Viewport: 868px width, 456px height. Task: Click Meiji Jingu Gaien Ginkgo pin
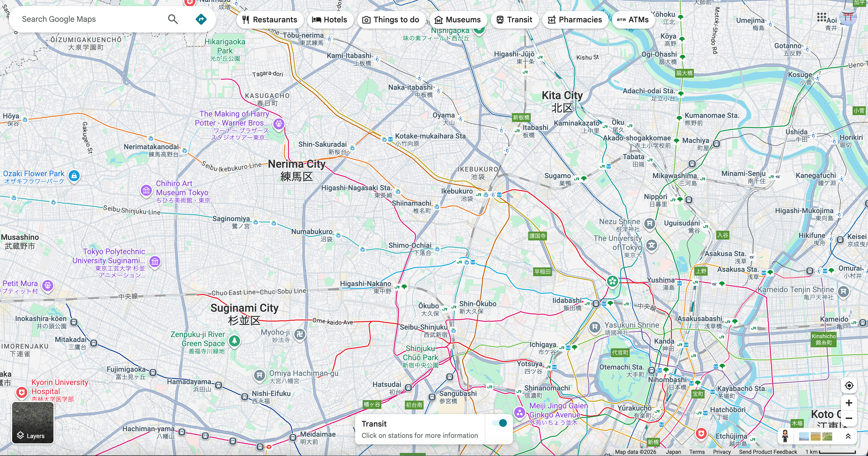(519, 412)
